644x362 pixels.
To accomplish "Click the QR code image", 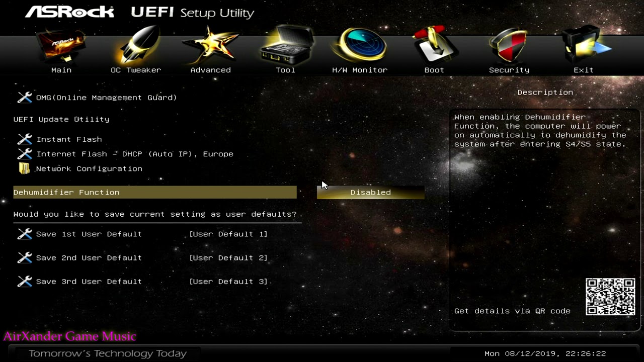I will click(610, 297).
